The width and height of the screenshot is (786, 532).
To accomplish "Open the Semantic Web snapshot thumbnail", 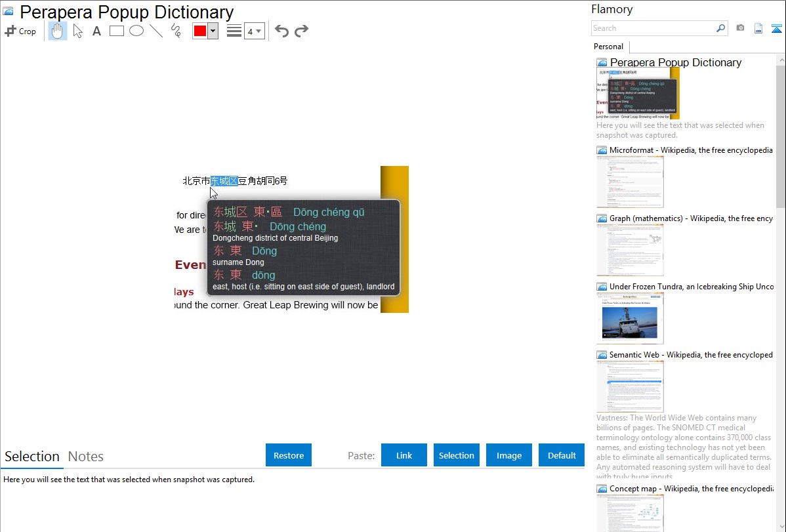I will [630, 386].
